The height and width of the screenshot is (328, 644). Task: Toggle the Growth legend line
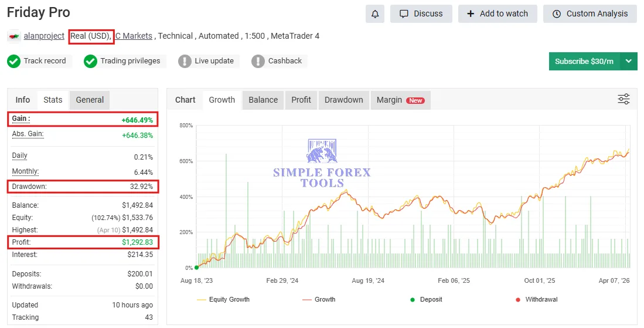pyautogui.click(x=319, y=300)
